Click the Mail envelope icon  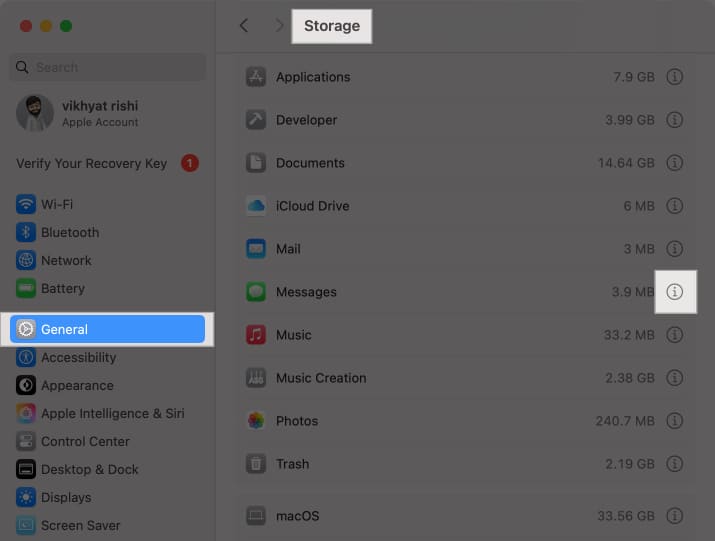tap(256, 249)
